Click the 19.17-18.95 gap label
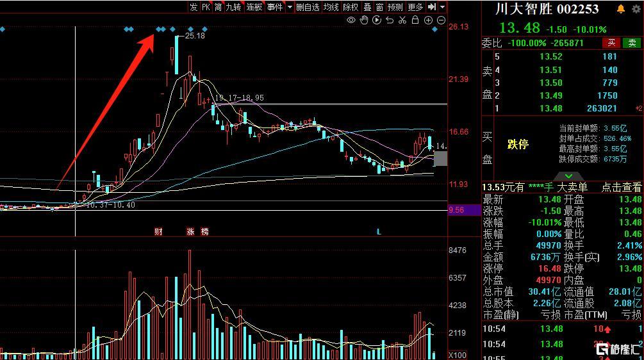The width and height of the screenshot is (644, 360). pyautogui.click(x=240, y=98)
